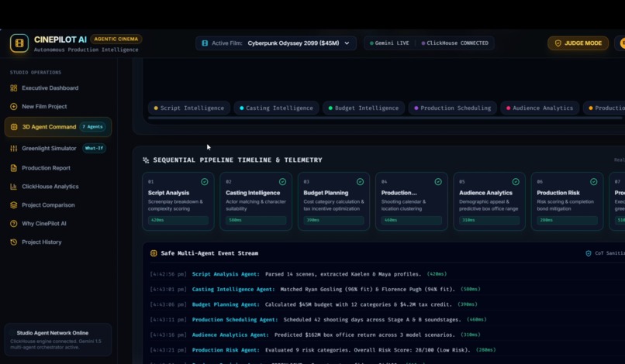Image resolution: width=625 pixels, height=364 pixels.
Task: Click the ClickHouse Analytics chart icon
Action: point(13,187)
